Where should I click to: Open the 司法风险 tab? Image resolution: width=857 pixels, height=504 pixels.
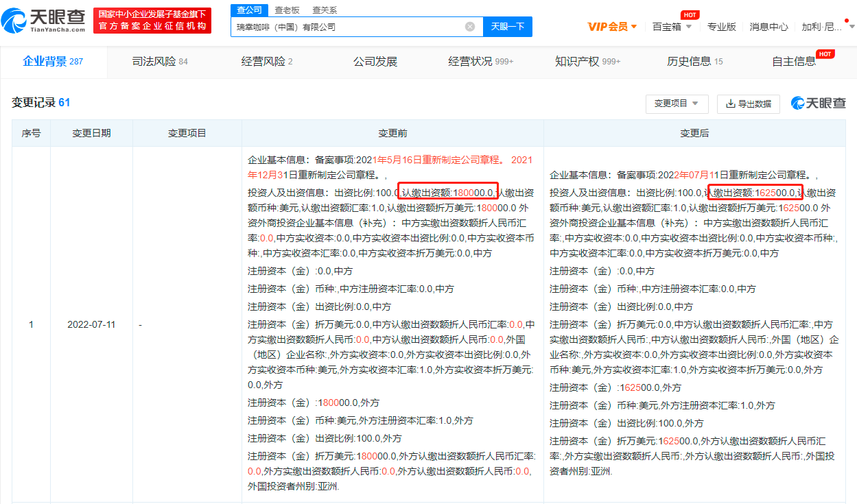159,62
